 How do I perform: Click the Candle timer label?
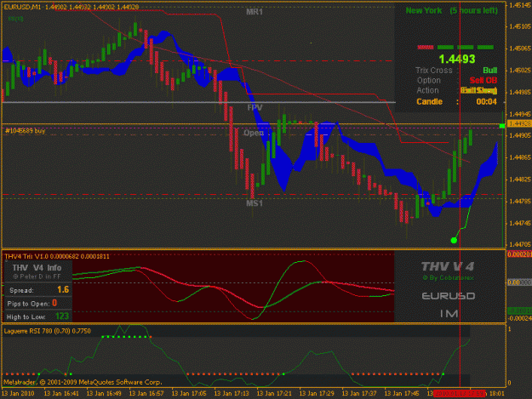tap(430, 102)
